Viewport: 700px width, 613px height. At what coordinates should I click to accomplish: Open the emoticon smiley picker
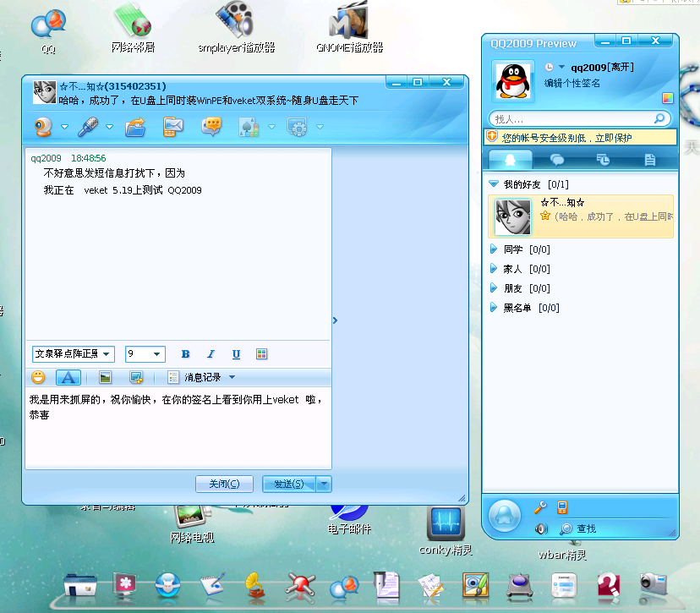(38, 377)
